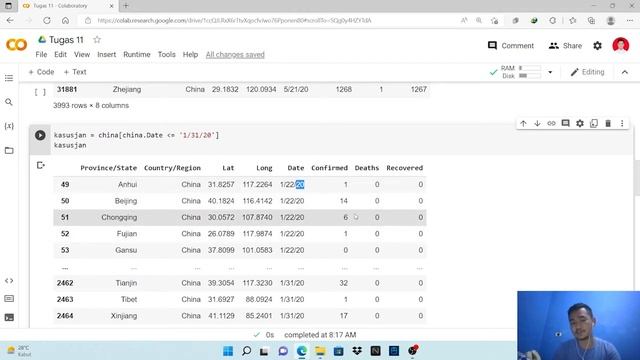
Task: Open the cell editor settings gear
Action: (x=580, y=123)
